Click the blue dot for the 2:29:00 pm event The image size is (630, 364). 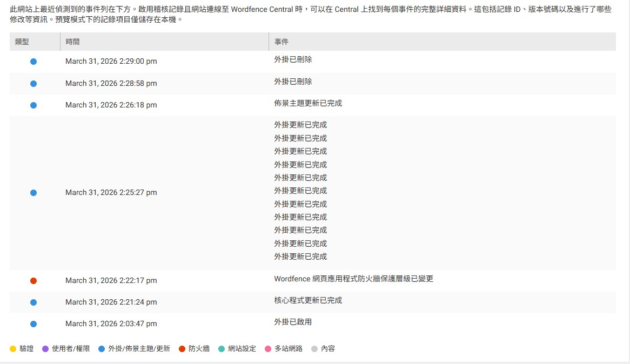[33, 62]
